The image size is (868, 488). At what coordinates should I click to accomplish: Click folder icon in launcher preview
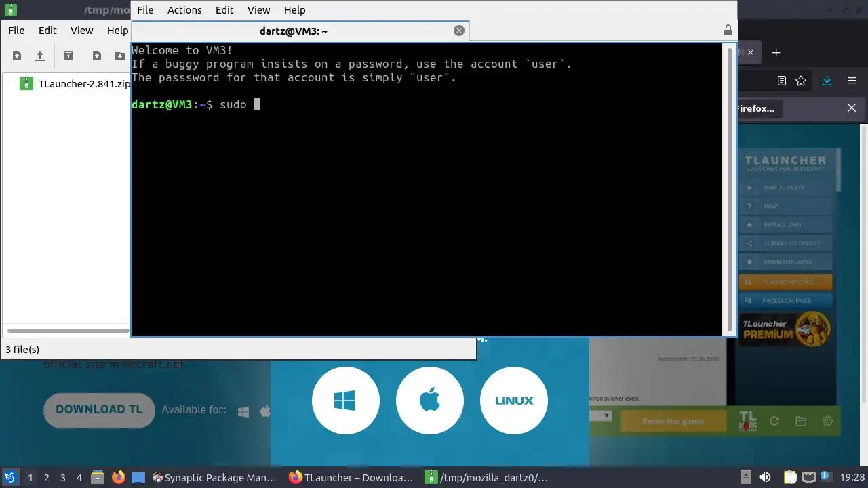coord(801,421)
